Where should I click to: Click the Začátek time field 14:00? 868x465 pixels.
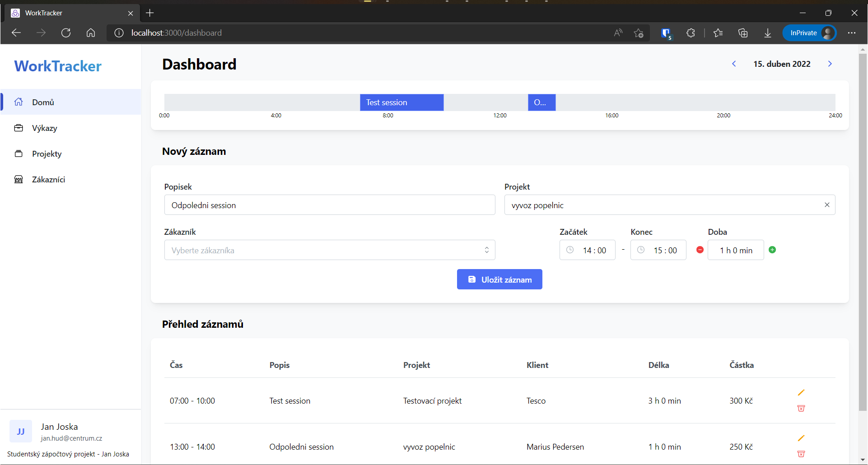point(587,250)
